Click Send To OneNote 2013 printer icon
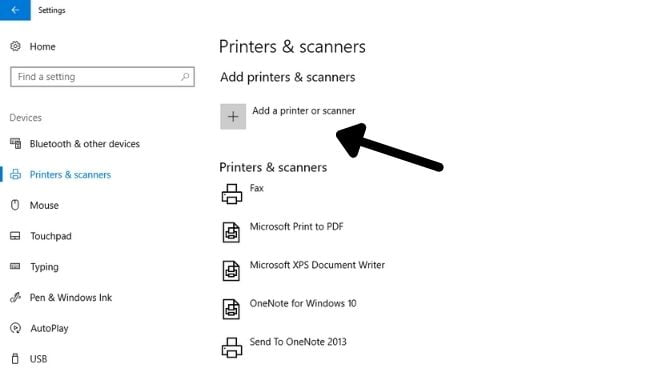Viewport: 670px width, 372px height. (x=232, y=347)
